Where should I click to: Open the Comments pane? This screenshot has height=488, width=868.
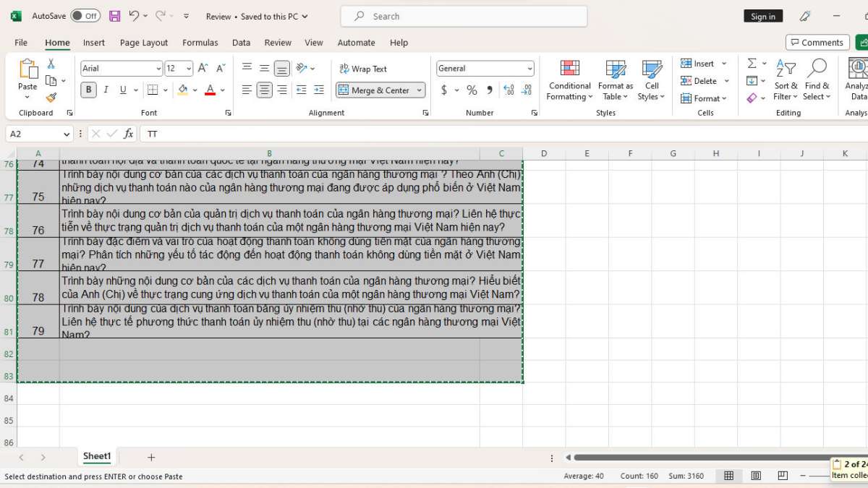coord(818,43)
